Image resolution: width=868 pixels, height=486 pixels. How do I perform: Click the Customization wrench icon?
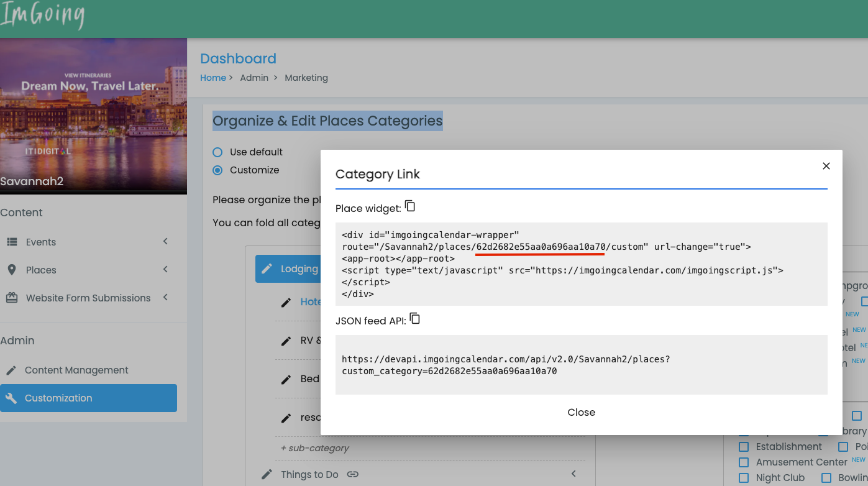click(x=11, y=398)
